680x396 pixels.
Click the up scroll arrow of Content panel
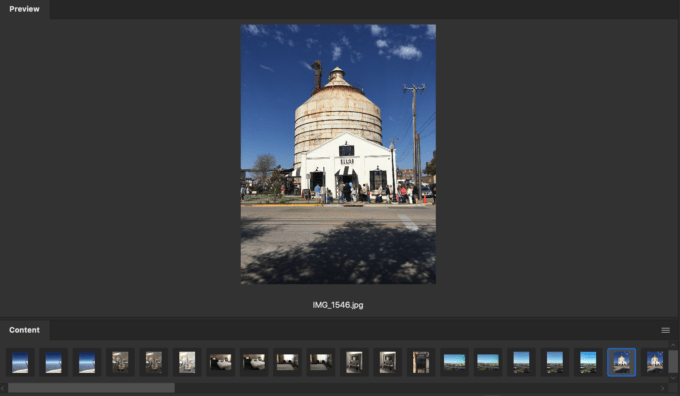click(673, 345)
